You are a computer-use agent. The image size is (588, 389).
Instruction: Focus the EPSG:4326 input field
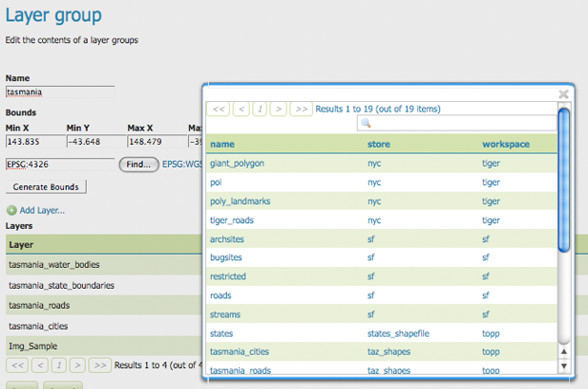click(x=60, y=164)
